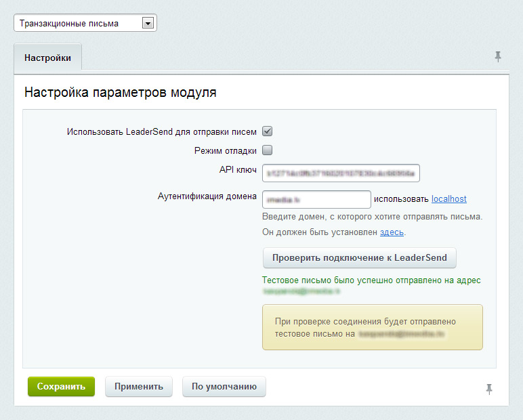
Task: Click the API ключ input field
Action: [341, 173]
